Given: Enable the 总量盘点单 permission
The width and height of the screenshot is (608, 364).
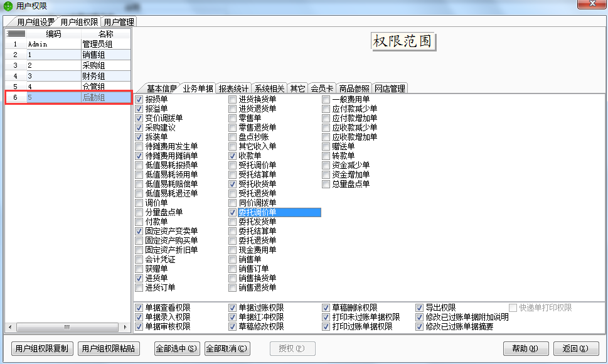Looking at the screenshot, I should [x=324, y=183].
